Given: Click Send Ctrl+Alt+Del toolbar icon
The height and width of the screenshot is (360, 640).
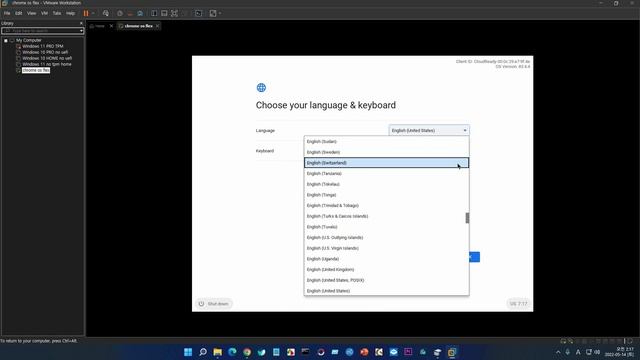Looking at the screenshot, I should click(106, 13).
